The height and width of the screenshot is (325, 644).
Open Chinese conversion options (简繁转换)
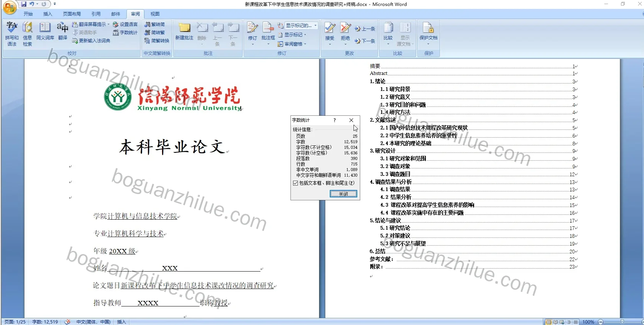[x=157, y=41]
